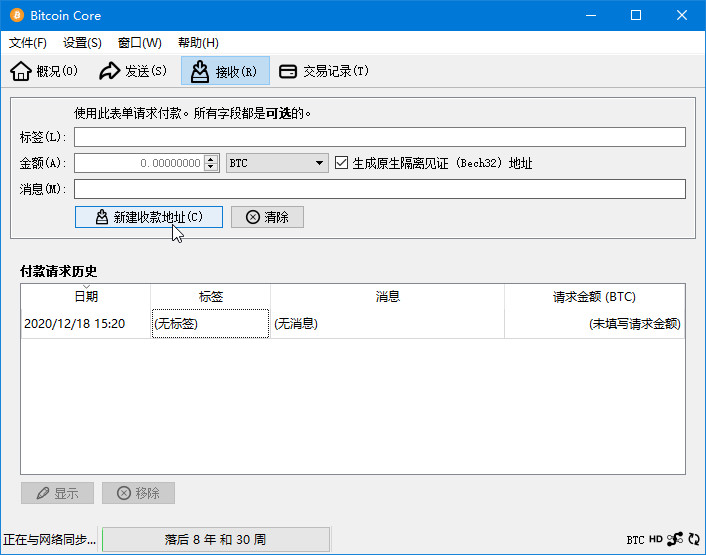Viewport: 706px width, 555px height.
Task: Switch to the 发送(S) send tab
Action: tap(133, 71)
